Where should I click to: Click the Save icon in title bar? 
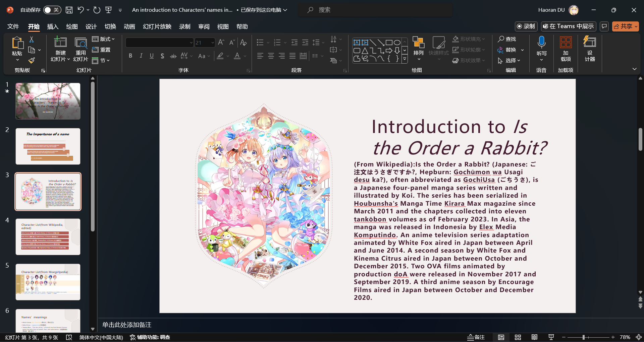[69, 10]
